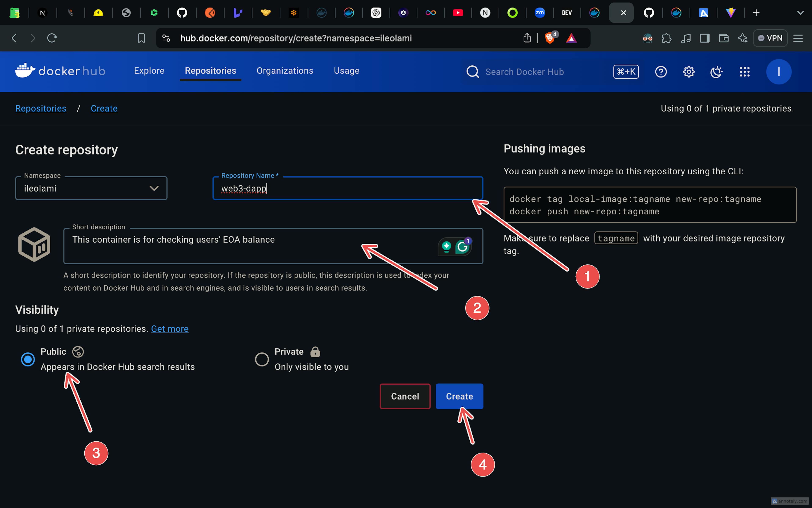Viewport: 812px width, 508px height.
Task: Reload the page
Action: pyautogui.click(x=52, y=38)
